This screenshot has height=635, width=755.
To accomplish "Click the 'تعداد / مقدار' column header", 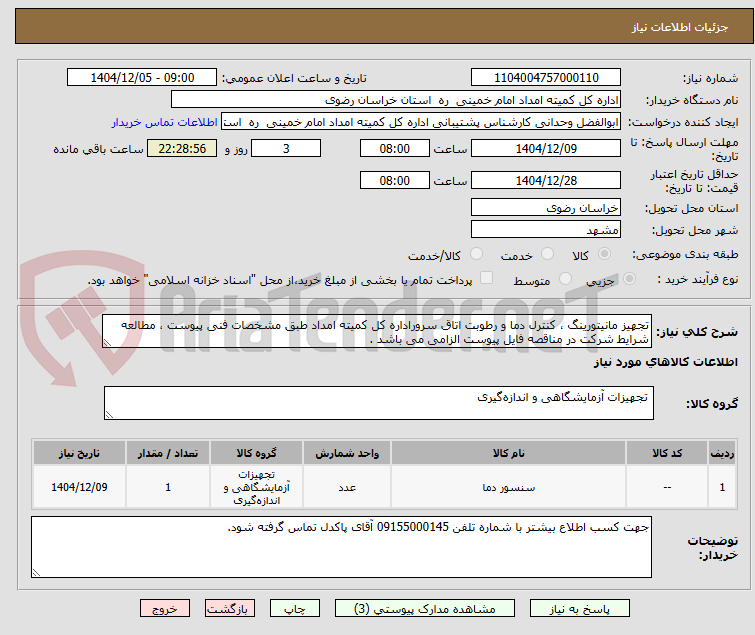I will click(168, 453).
